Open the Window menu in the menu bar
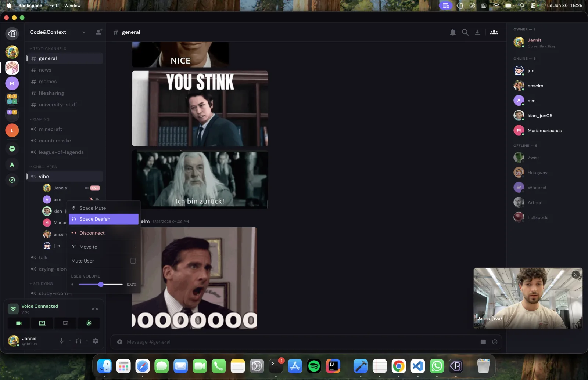 coord(72,6)
